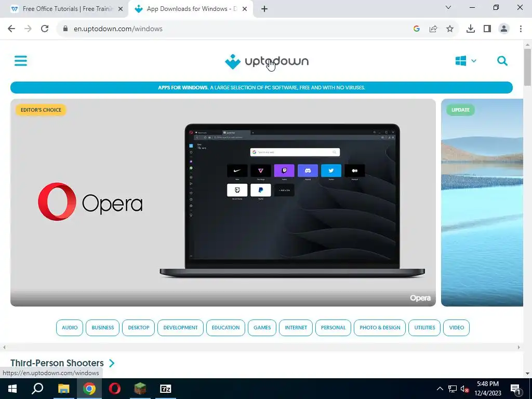
Task: Open Chrome three-dot menu
Action: [x=521, y=29]
